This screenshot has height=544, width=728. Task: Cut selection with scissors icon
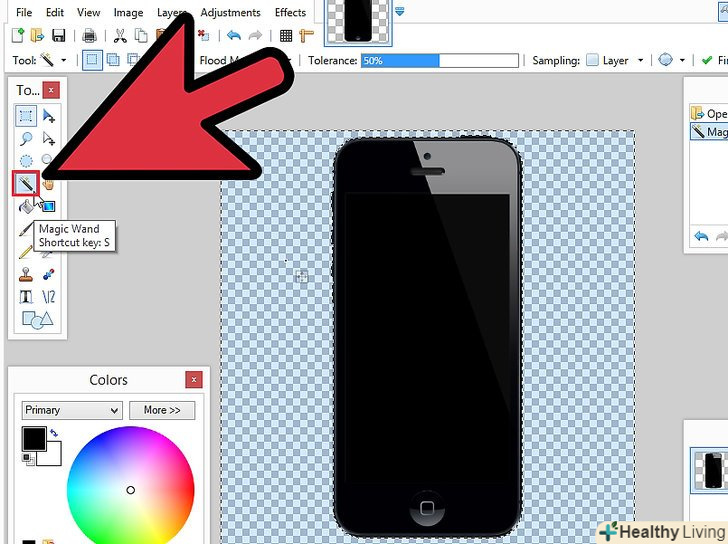[120, 35]
